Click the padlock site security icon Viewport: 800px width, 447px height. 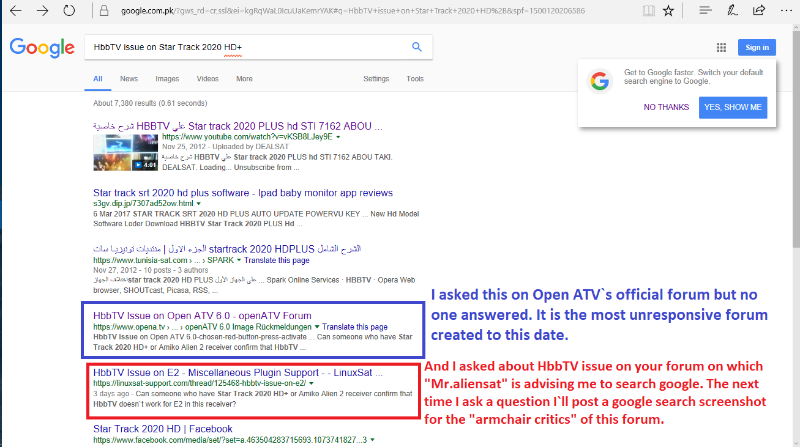(104, 10)
